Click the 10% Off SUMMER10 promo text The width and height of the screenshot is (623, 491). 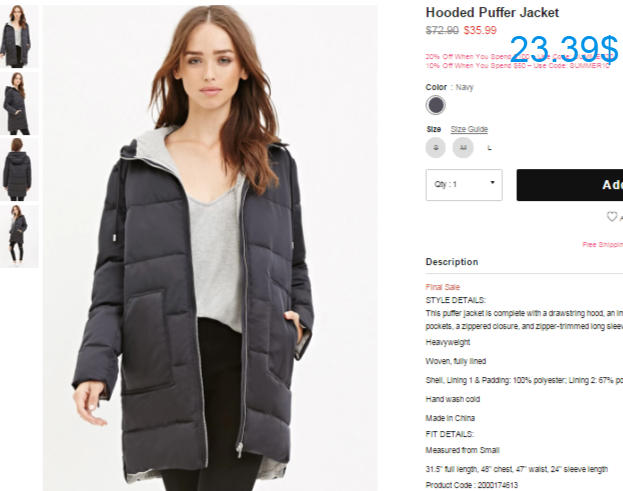517,66
